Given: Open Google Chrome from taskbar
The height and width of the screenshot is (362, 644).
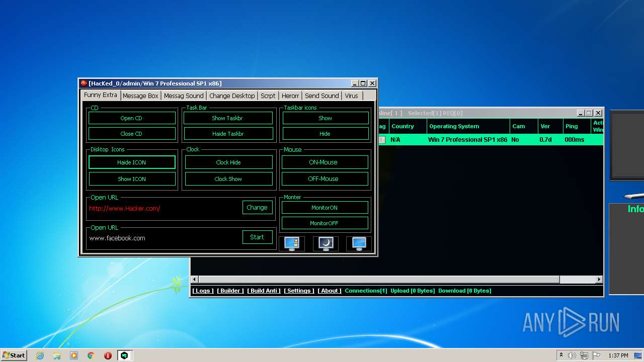Looking at the screenshot, I should (x=91, y=355).
